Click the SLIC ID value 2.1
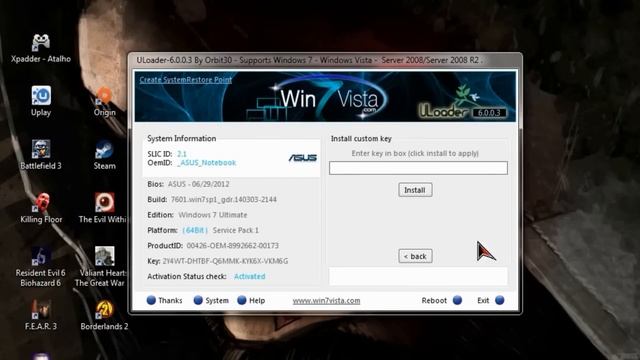Screen dimensions: 640x360 point(182,154)
